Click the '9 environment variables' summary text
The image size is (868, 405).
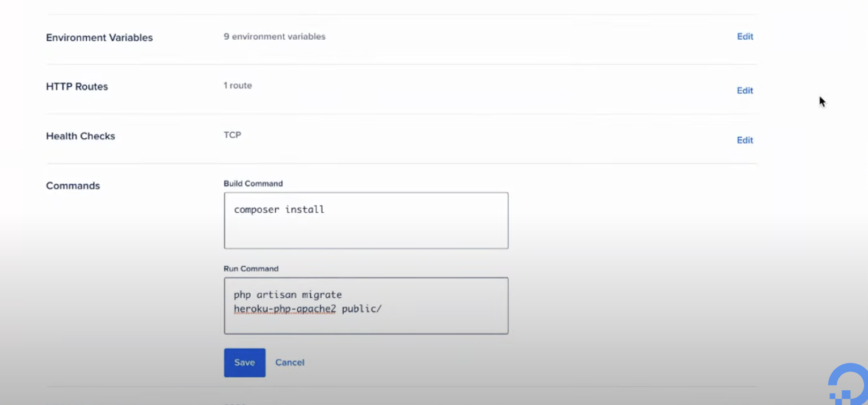tap(275, 36)
